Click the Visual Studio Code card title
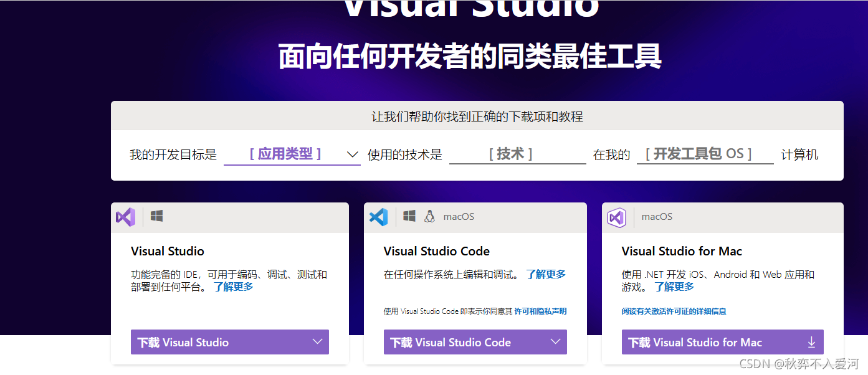 pyautogui.click(x=437, y=251)
